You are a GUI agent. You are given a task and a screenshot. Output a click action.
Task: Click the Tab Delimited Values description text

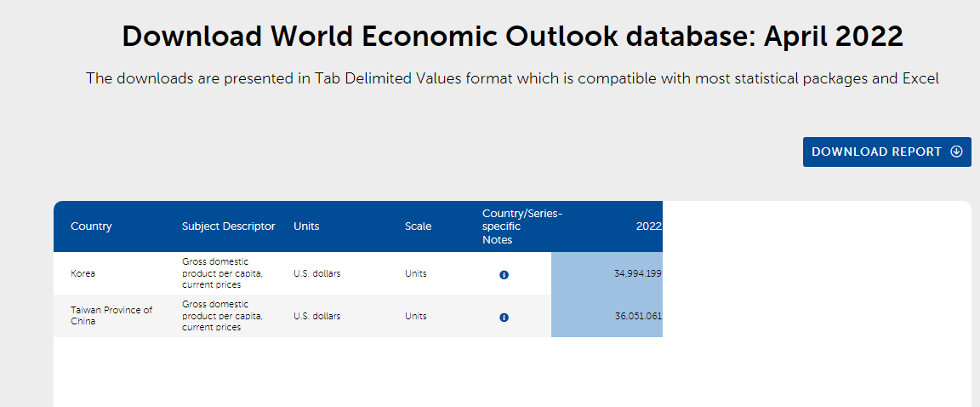[512, 78]
